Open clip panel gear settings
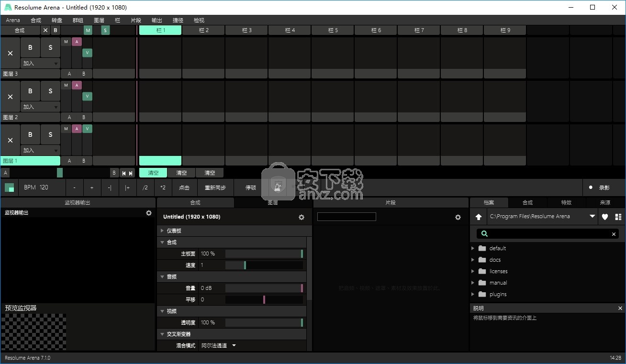 coord(458,217)
